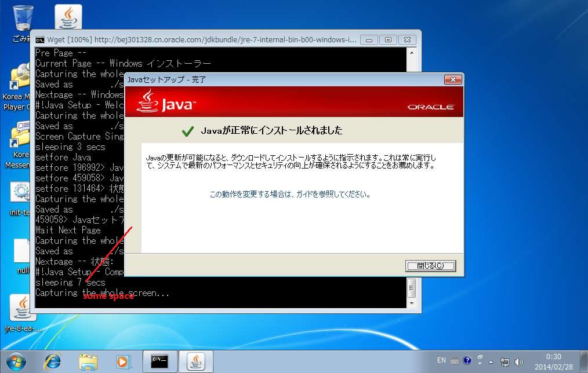Click the IME keyboard tray icon
Screen dimensions: 588x373
455,361
